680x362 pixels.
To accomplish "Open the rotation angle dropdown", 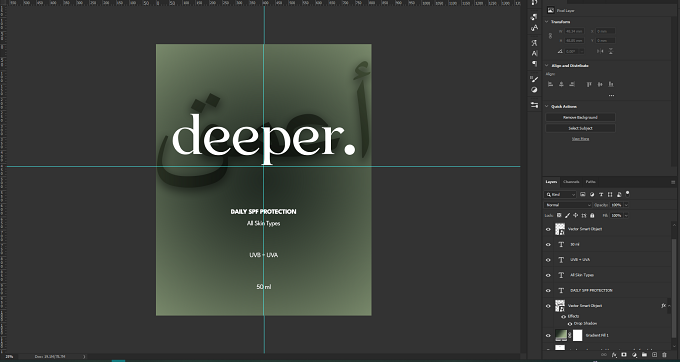I will pyautogui.click(x=582, y=51).
